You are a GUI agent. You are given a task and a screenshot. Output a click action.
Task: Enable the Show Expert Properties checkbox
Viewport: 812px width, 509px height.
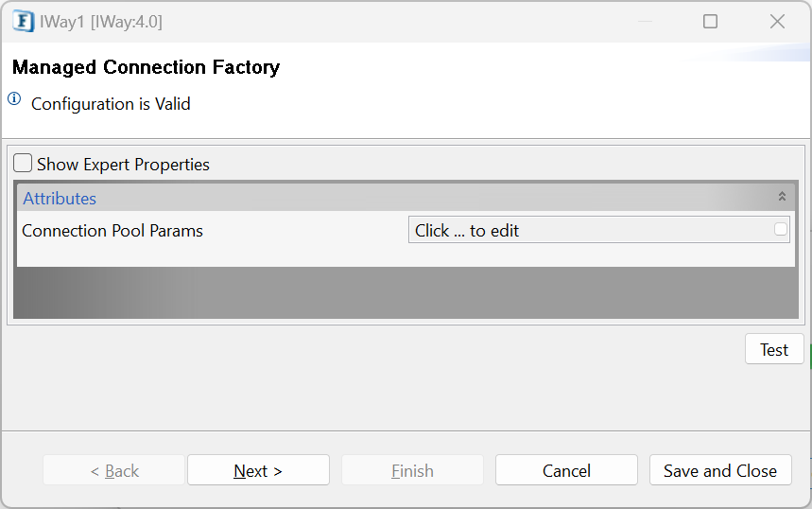click(x=23, y=164)
